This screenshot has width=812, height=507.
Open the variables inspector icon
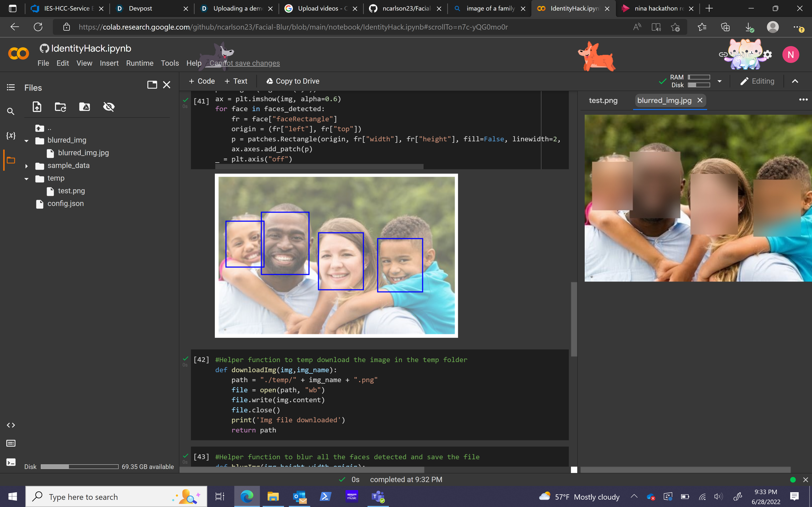(x=11, y=135)
